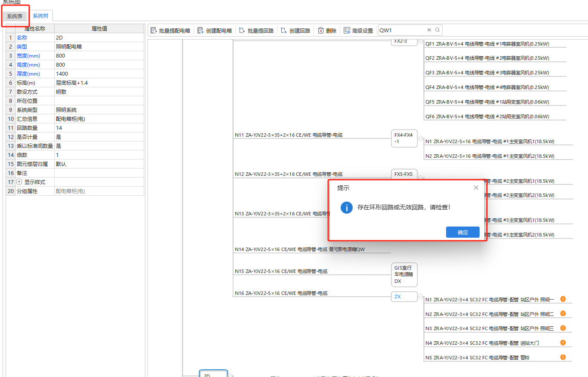This screenshot has height=377, width=588.
Task: Select circuit N15 ZA-YJV22-5×16
Action: (281, 271)
